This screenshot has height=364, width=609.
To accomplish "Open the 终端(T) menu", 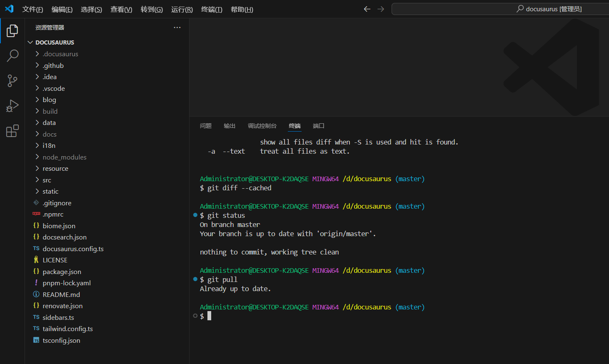I will pos(212,9).
